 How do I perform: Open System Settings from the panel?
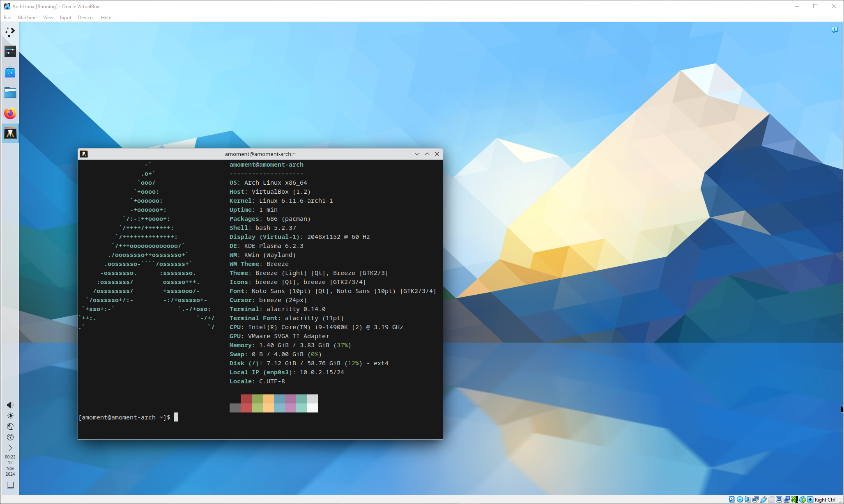pos(10,51)
